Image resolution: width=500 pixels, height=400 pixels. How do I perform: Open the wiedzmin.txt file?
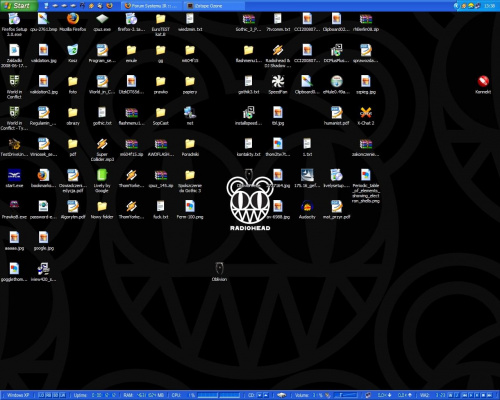tap(190, 23)
